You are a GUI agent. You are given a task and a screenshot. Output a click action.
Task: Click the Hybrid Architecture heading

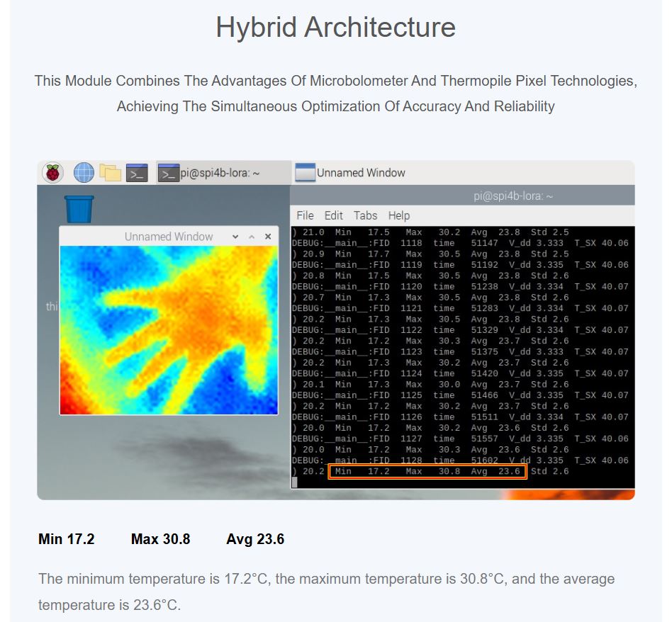pyautogui.click(x=335, y=28)
